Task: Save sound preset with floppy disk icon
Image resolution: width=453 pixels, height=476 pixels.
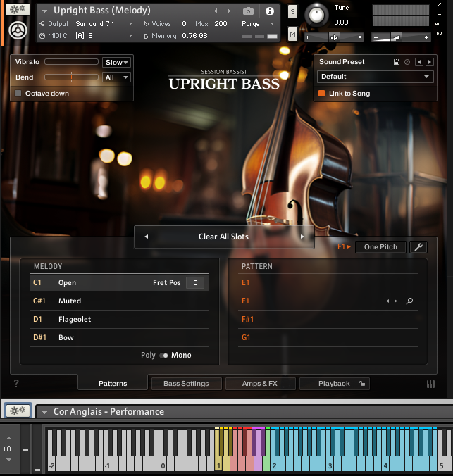Action: click(x=397, y=62)
